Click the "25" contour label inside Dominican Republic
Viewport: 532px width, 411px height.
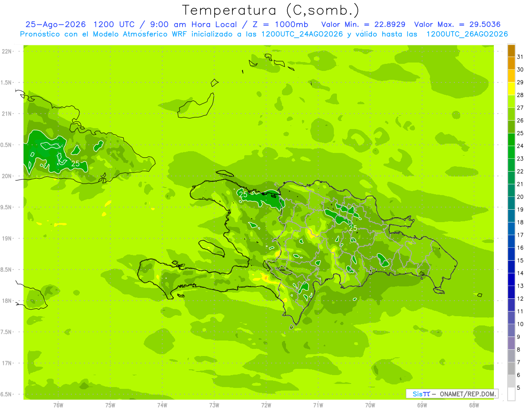[353, 228]
